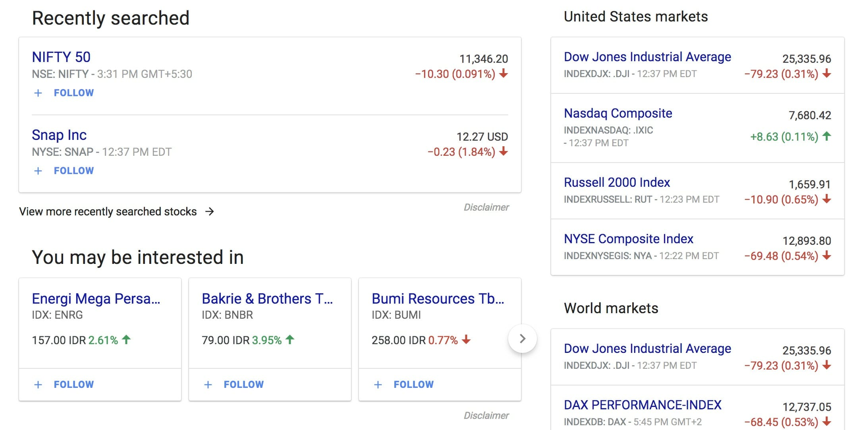868x430 pixels.
Task: Click the green up arrow on ENRG card
Action: 126,339
